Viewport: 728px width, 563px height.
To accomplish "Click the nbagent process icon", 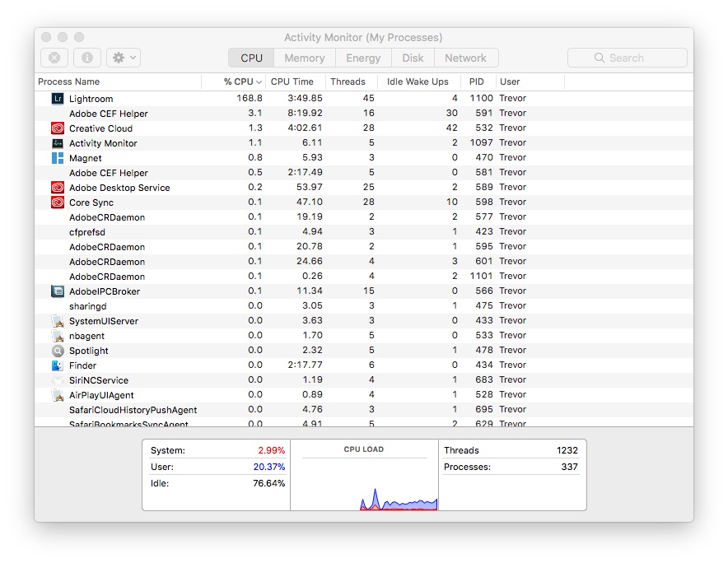I will pyautogui.click(x=58, y=336).
